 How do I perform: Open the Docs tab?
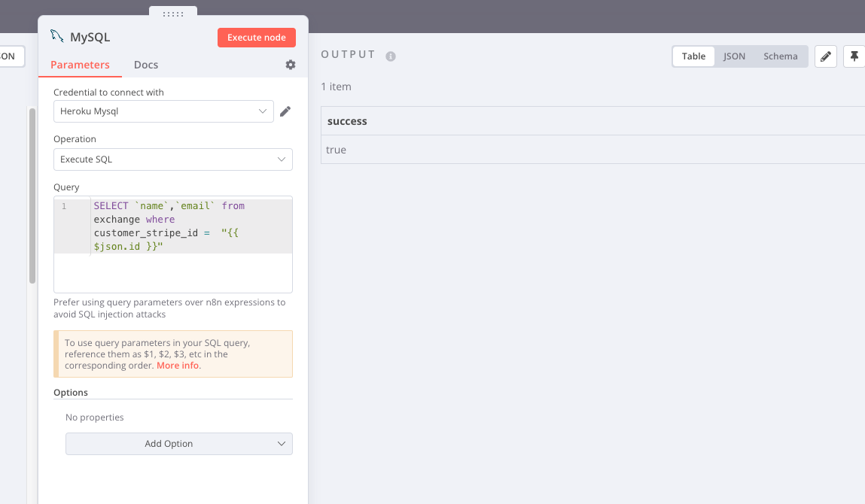click(x=146, y=65)
